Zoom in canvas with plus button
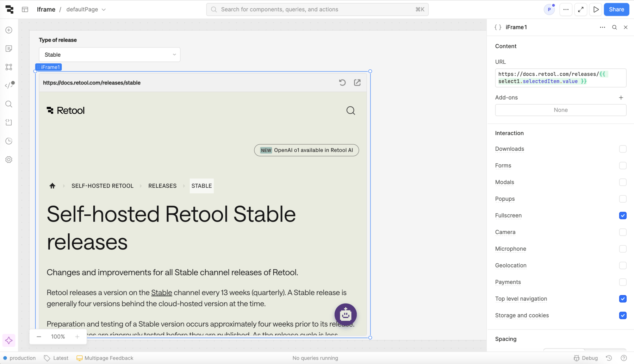634x364 pixels. (77, 337)
